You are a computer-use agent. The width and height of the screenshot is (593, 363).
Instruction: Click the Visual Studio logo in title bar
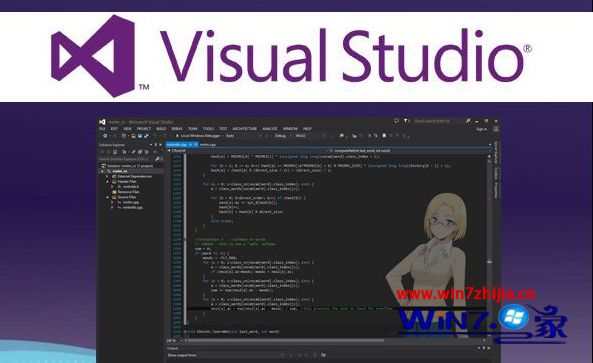point(102,122)
